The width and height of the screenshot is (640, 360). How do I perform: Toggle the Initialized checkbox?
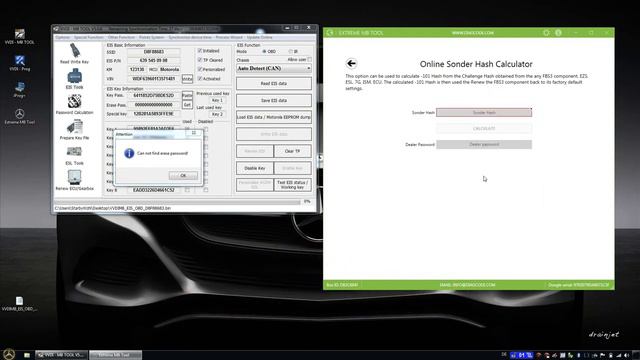[200, 51]
